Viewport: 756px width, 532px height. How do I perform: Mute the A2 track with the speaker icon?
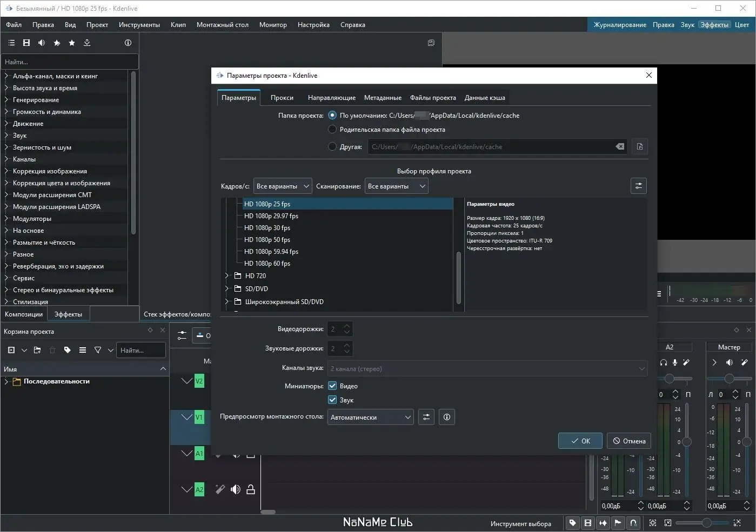point(236,490)
